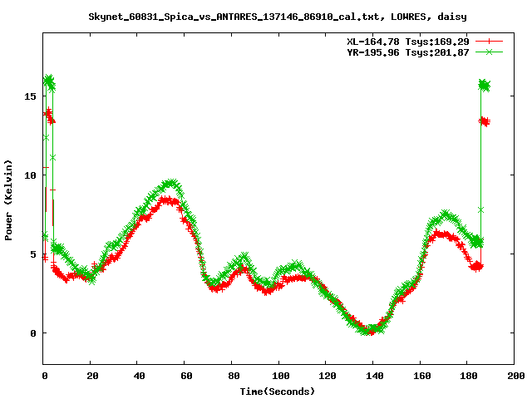Click x-axis tick label 160
Screen dimensions: 532x399
pos(421,376)
